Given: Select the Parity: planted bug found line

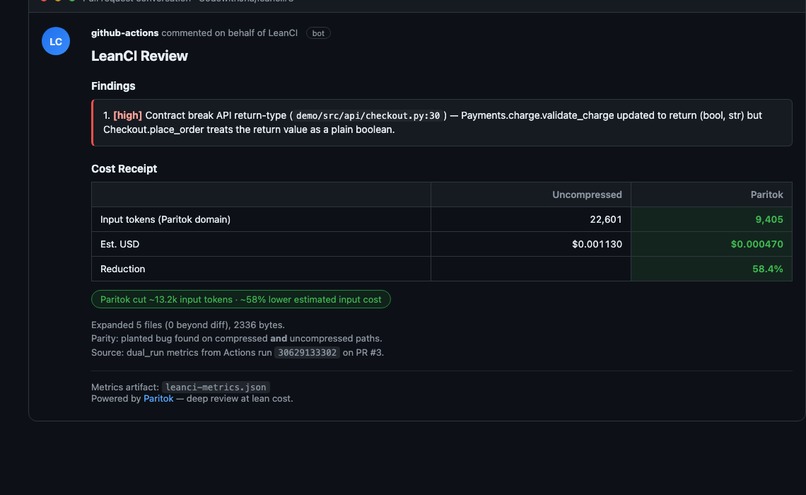Looking at the screenshot, I should tap(236, 338).
